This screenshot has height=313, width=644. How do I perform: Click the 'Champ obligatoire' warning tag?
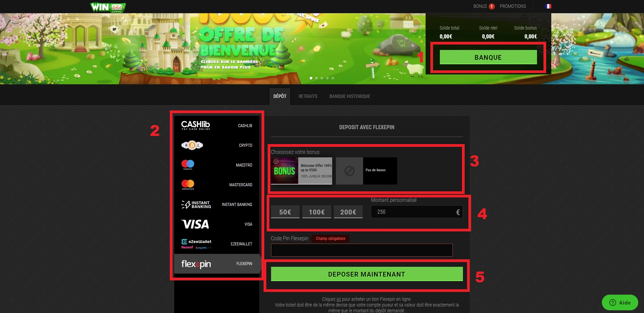(x=330, y=239)
